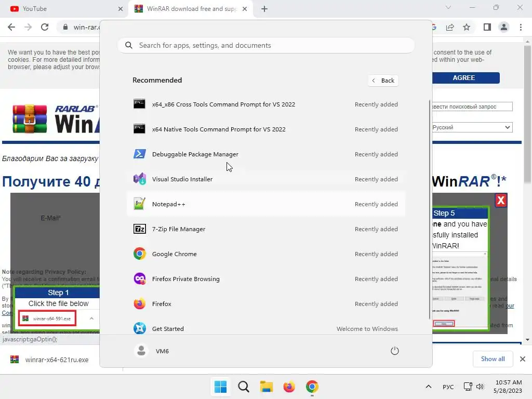Viewport: 532px width, 399px height.
Task: Click the Recommended list scrollbar
Action: pos(430,209)
